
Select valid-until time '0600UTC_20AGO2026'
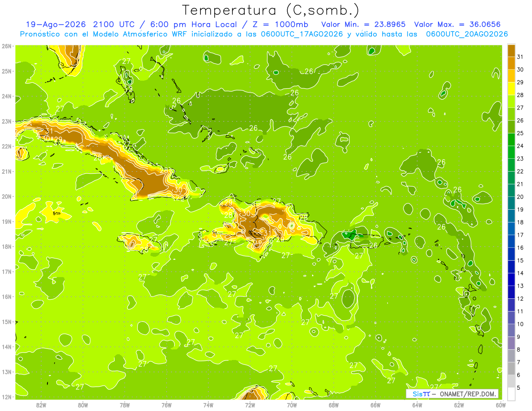[467, 34]
